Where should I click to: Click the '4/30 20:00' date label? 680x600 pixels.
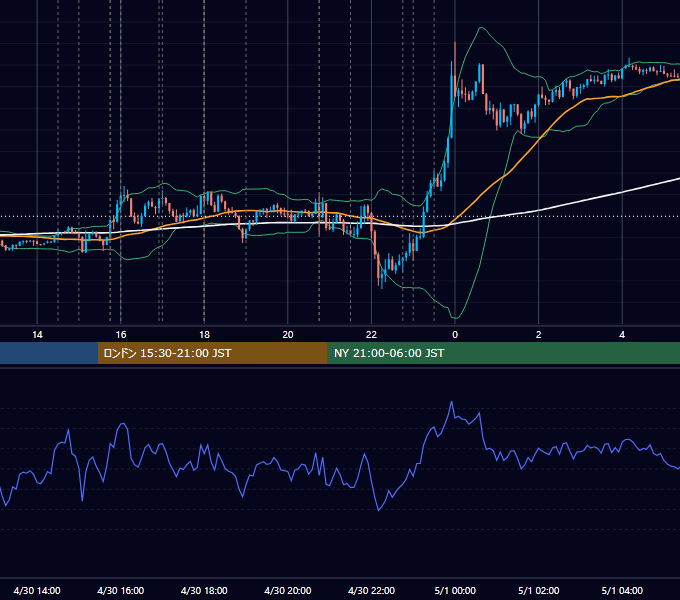pos(288,590)
